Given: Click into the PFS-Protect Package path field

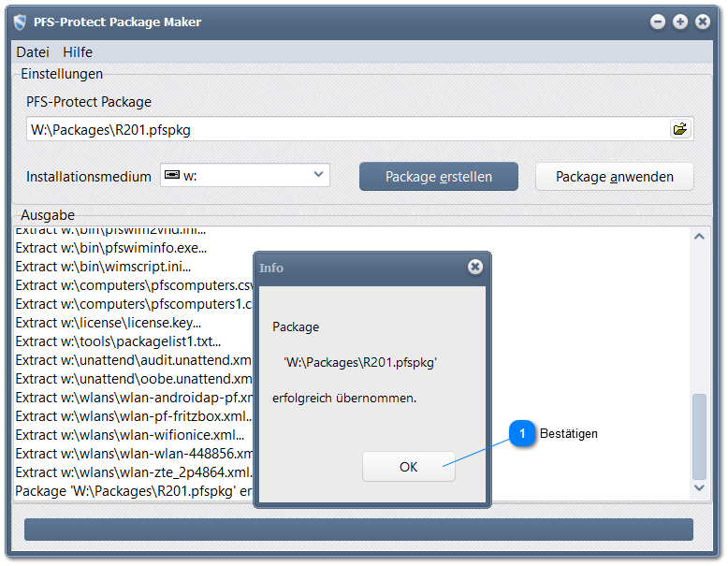Looking at the screenshot, I should [346, 129].
